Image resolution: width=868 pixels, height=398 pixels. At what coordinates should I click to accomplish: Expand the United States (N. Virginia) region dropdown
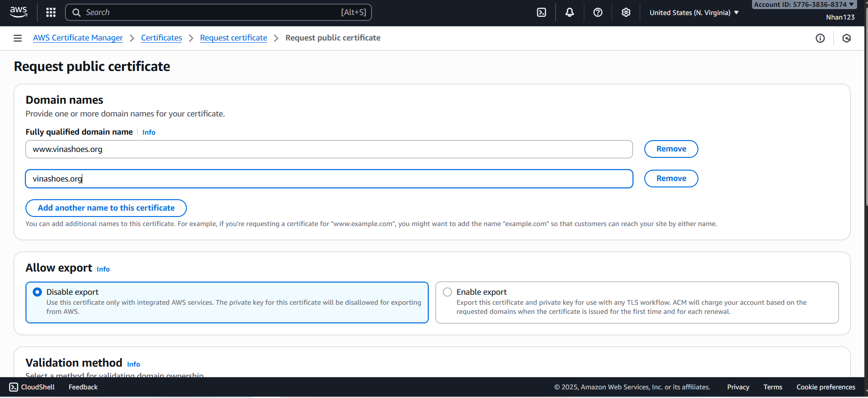tap(694, 13)
